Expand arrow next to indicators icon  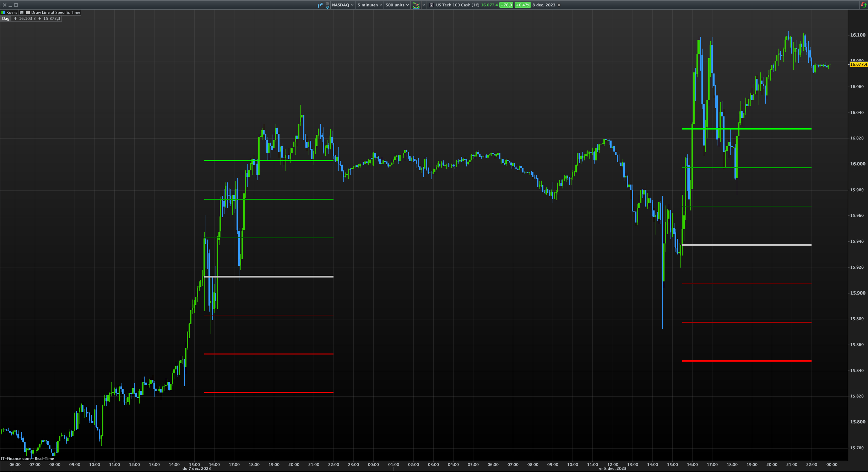(424, 5)
